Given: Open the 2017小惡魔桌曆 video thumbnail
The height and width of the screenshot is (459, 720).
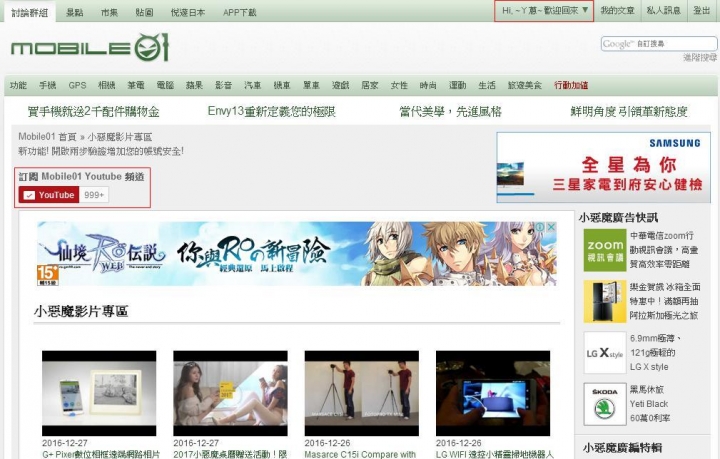Looking at the screenshot, I should click(x=231, y=393).
